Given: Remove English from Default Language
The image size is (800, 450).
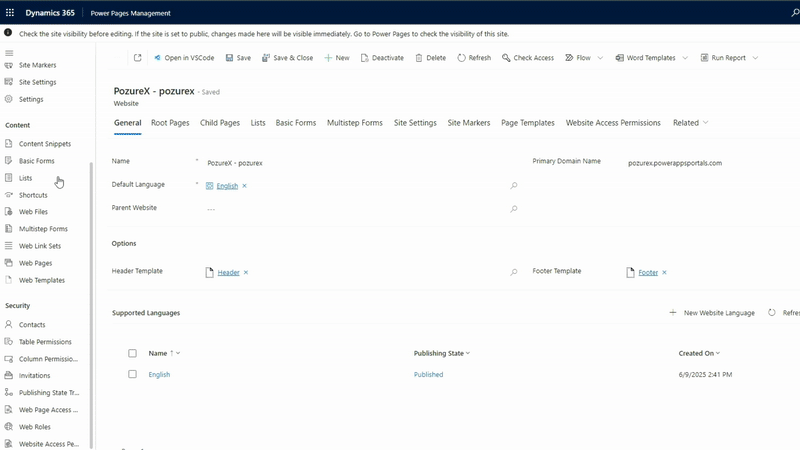Looking at the screenshot, I should tap(244, 186).
